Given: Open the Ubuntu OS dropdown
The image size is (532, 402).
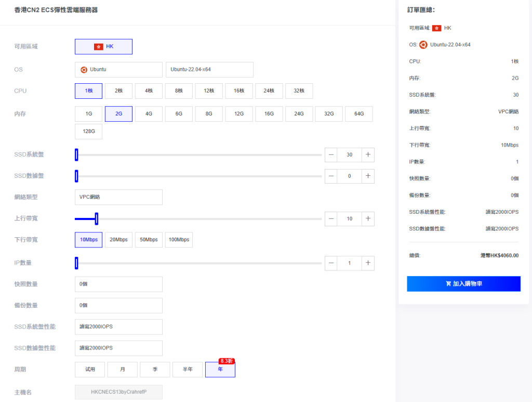Looking at the screenshot, I should [x=118, y=70].
